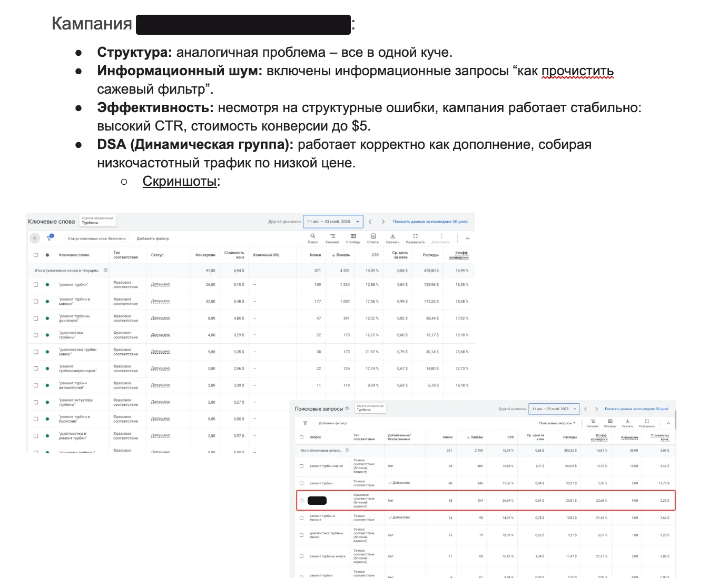728x578 pixels.
Task: Tick the select-all checkbox in Ключевые слова header
Action: click(36, 255)
